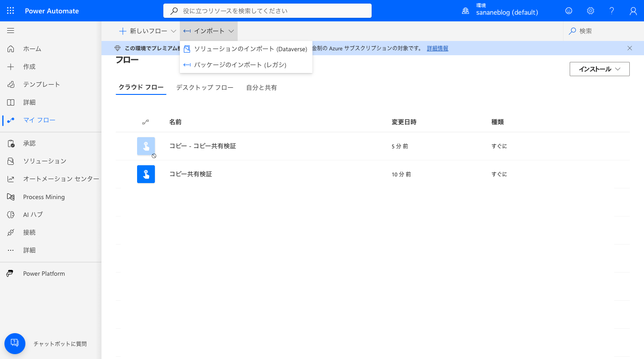Viewport: 644px width, 359px height.
Task: Click the オートメーション センター chart icon
Action: (11, 179)
